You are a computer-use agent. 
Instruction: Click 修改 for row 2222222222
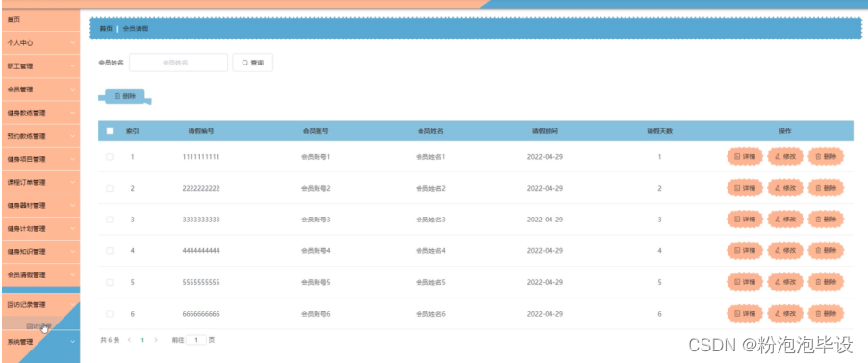(x=785, y=189)
